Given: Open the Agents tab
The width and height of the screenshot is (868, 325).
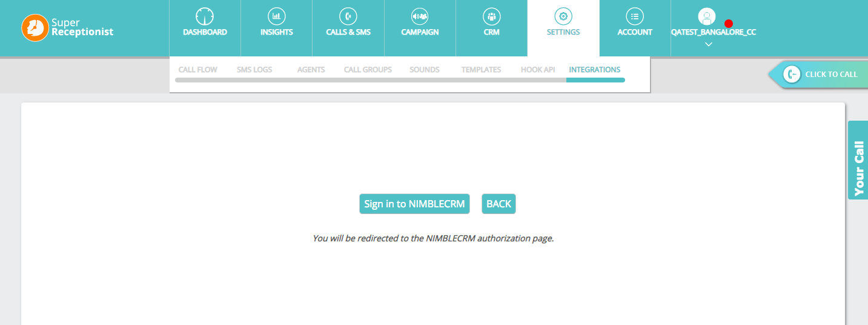Looking at the screenshot, I should point(311,70).
